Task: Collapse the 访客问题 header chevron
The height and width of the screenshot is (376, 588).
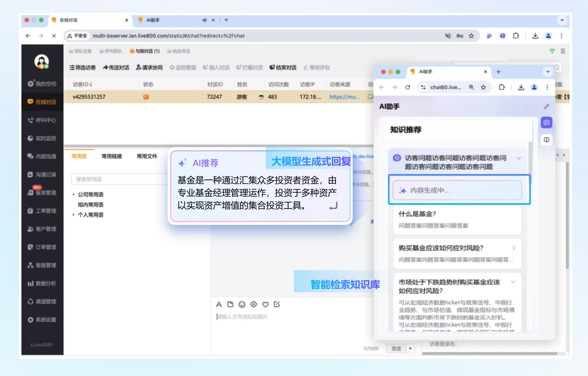Action: tap(519, 158)
